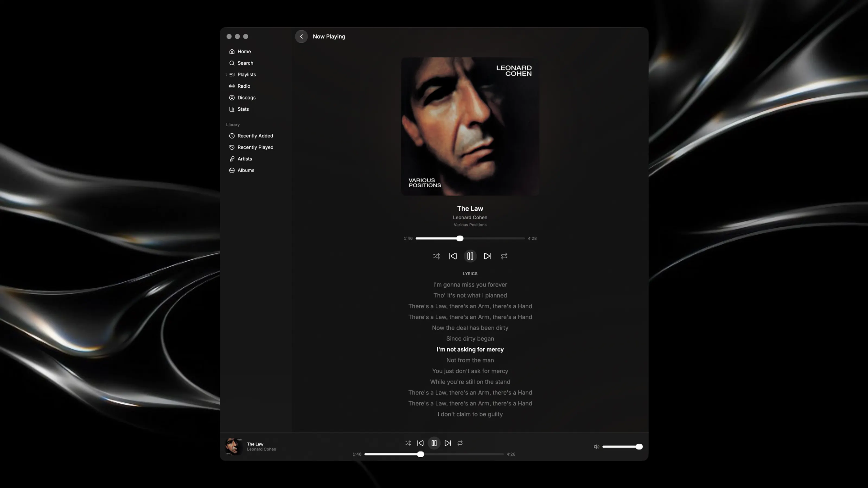Click the Artists microphone icon
Screen dimensions: 868x488
coord(232,159)
